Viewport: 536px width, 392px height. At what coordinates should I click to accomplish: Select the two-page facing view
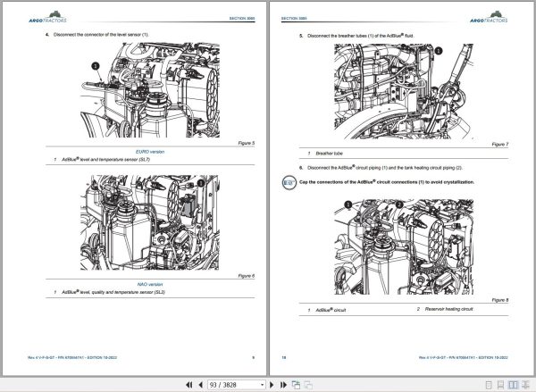coord(513,385)
